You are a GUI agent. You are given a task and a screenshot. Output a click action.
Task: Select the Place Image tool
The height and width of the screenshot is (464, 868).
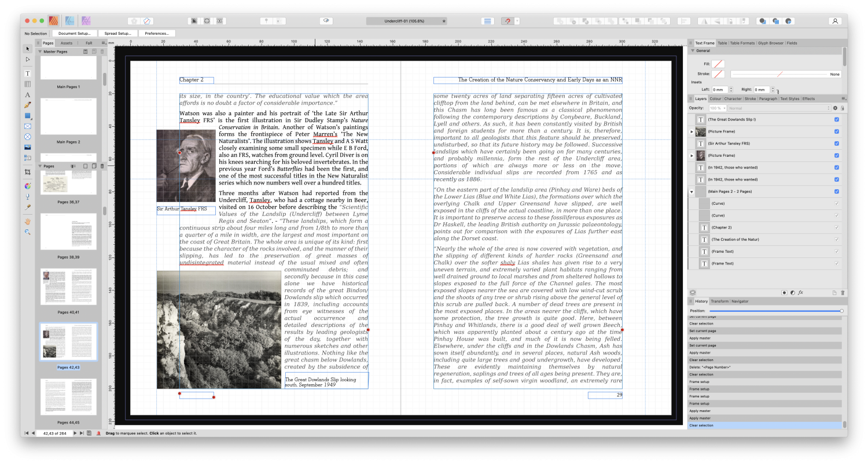pyautogui.click(x=27, y=147)
